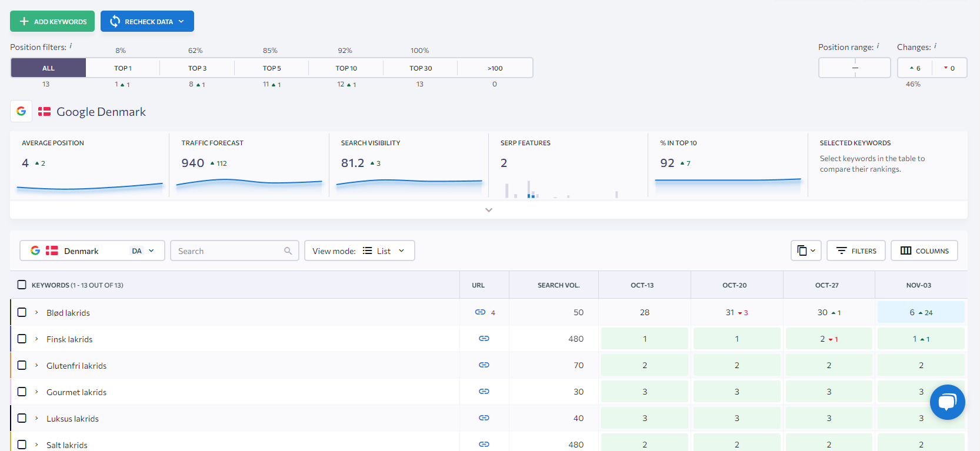Select the TOP 1 position filter
The width and height of the screenshot is (980, 451).
[x=123, y=68]
